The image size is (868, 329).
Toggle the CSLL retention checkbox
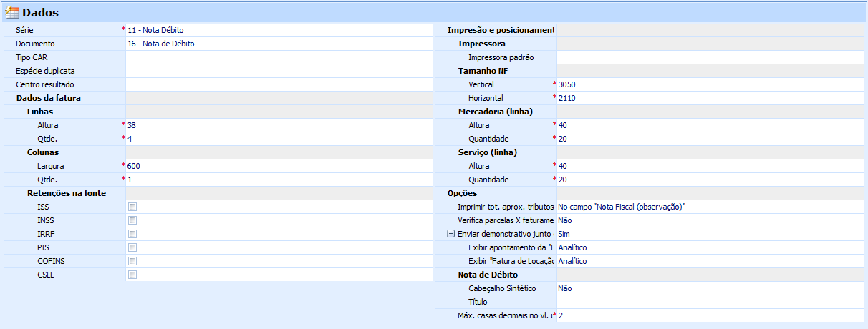pyautogui.click(x=132, y=275)
